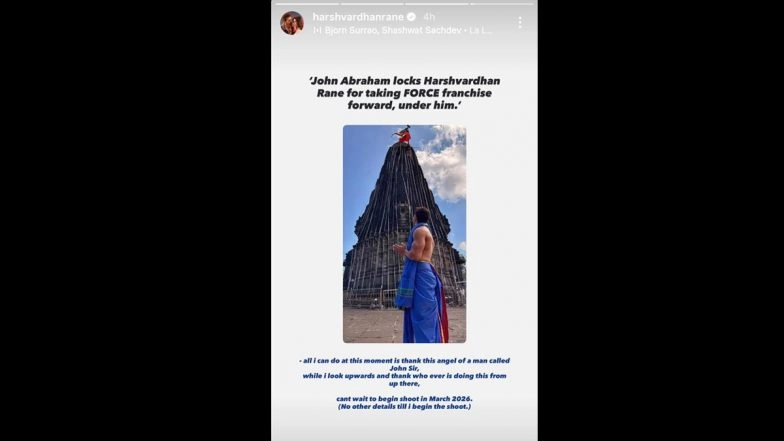Open the three-dot story options menu

[x=520, y=22]
